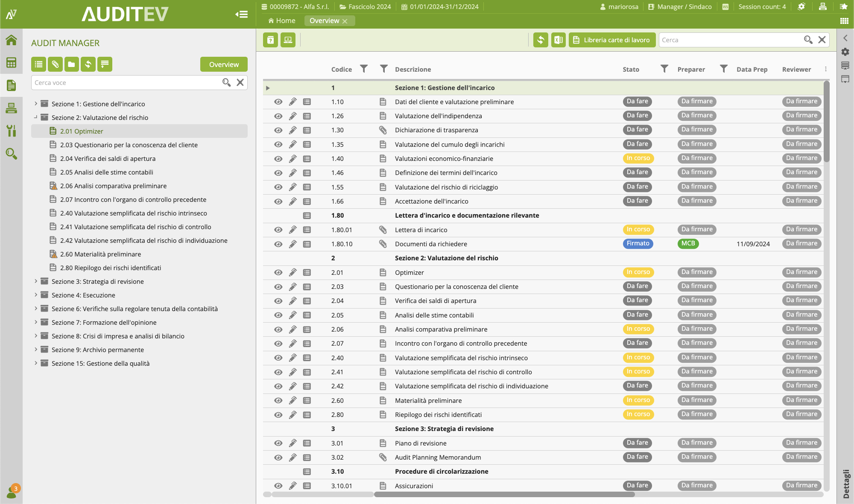Toggle the eye icon for row 1.10

[x=278, y=102]
